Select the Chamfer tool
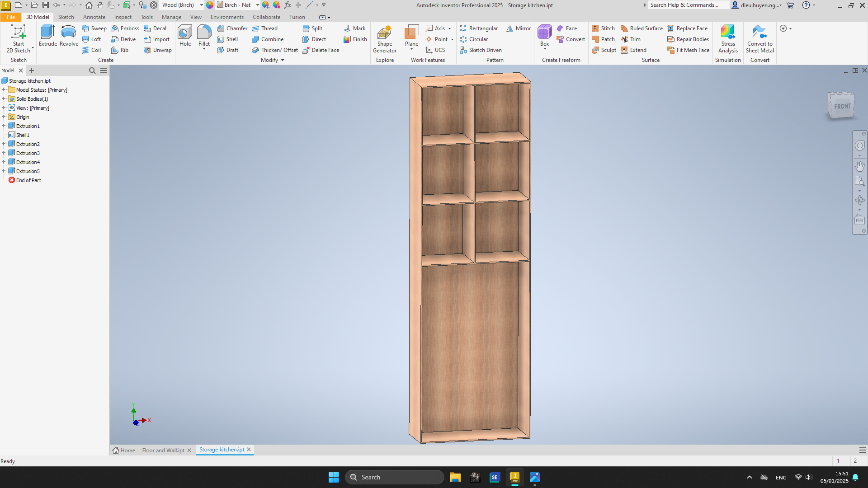The image size is (868, 488). tap(232, 28)
